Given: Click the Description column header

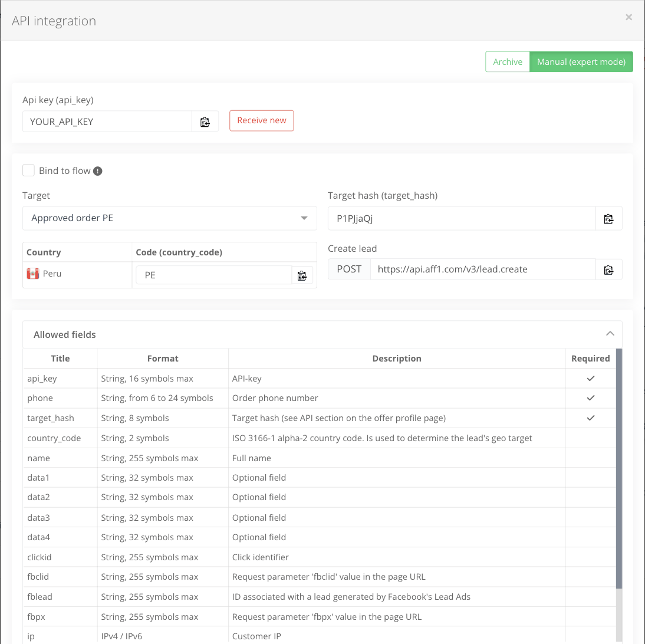Looking at the screenshot, I should coord(397,359).
